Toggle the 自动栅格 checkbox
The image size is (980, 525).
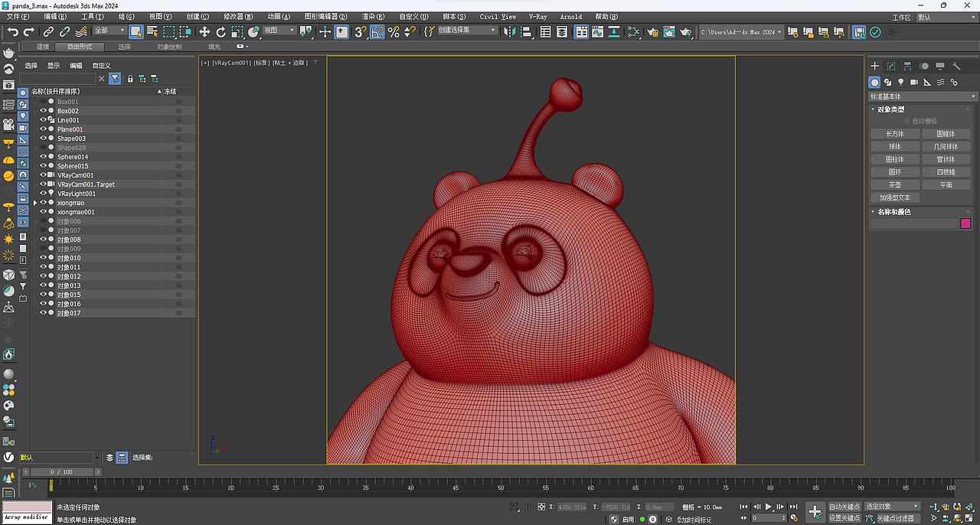point(907,121)
